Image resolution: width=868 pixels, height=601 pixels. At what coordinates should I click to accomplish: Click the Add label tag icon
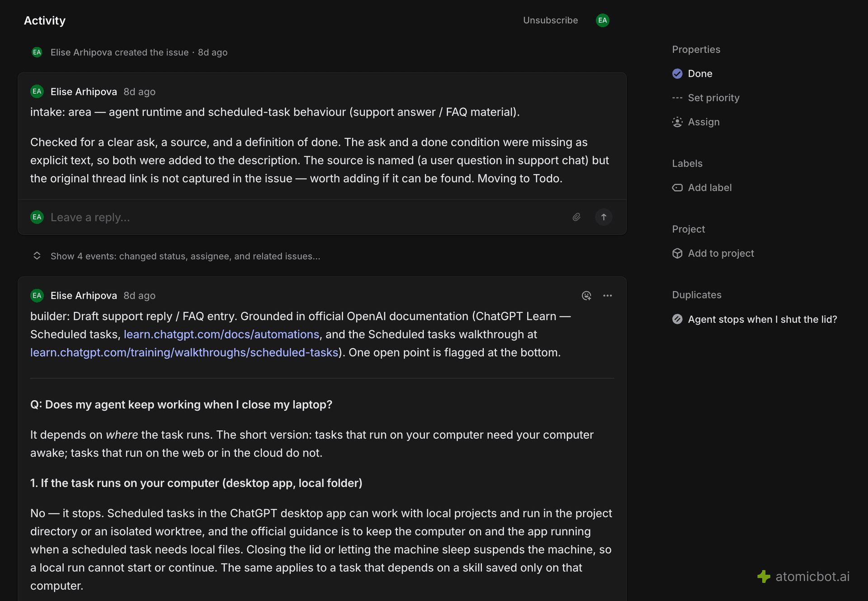(677, 188)
